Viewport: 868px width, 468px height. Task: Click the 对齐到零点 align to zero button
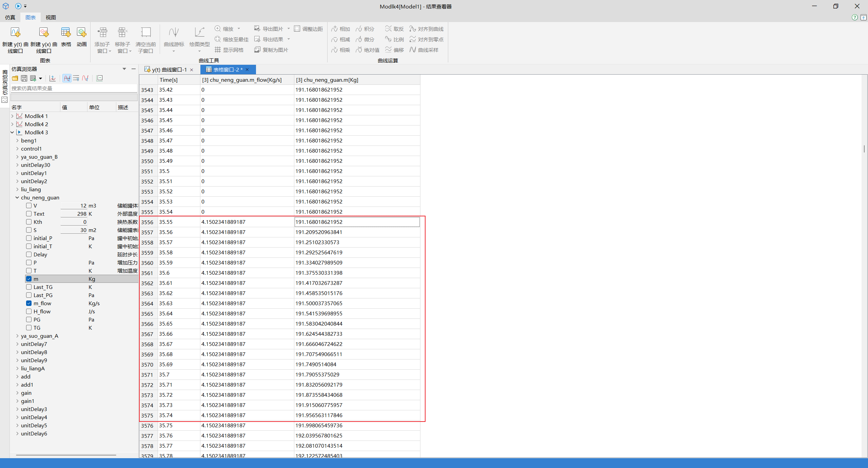427,39
